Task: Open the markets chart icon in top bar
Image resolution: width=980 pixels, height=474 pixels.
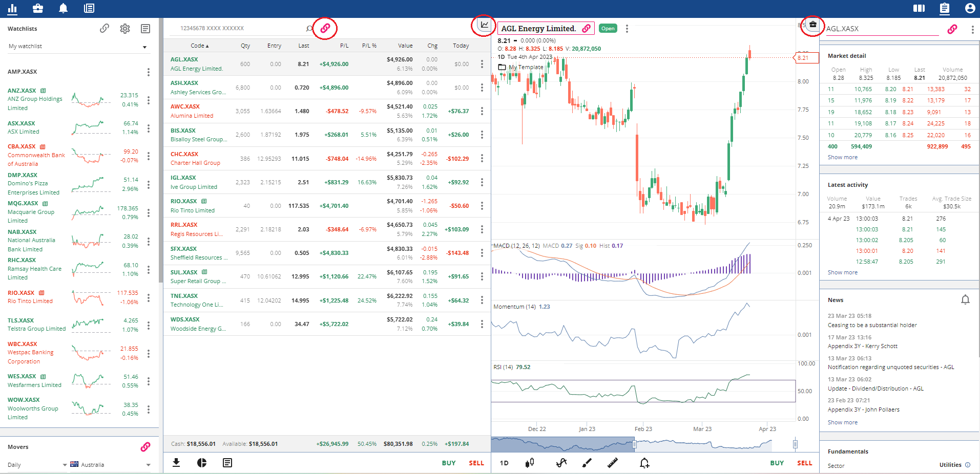Action: click(12, 8)
